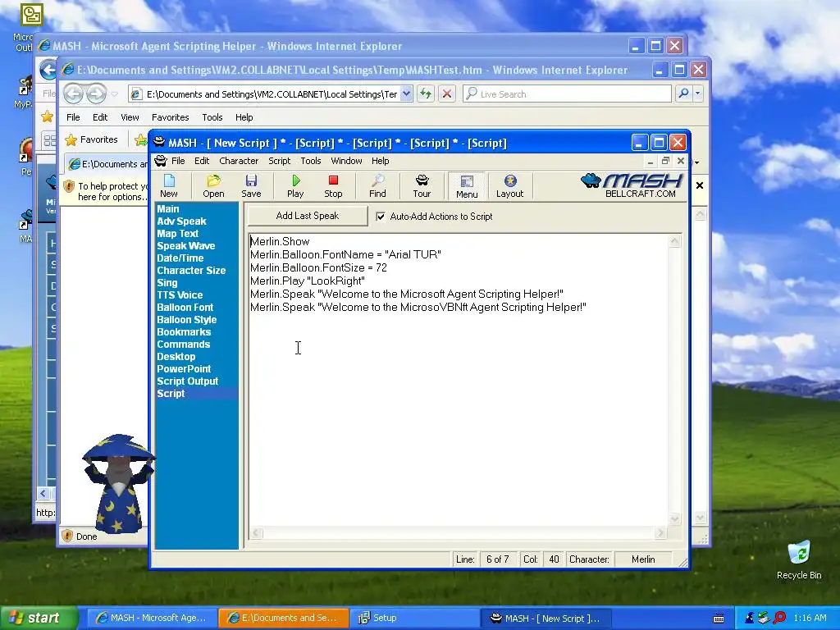This screenshot has width=840, height=630.
Task: Click the Merlin.Play "LookRight" line
Action: click(x=308, y=281)
